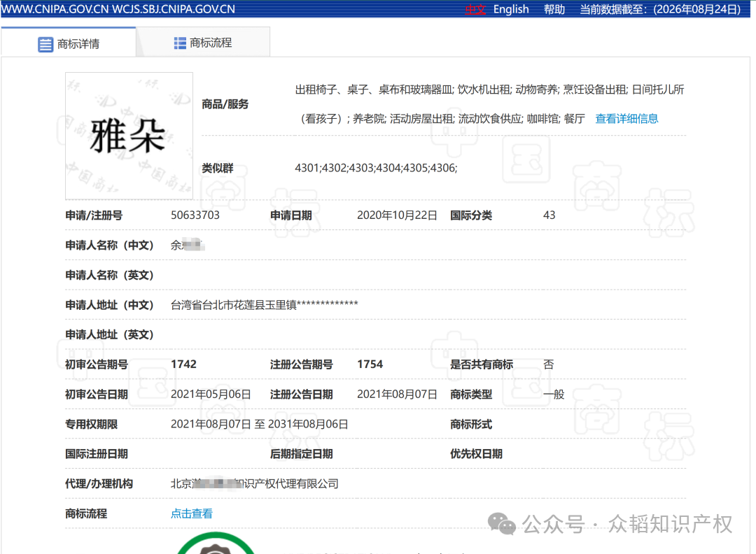Select exclusive right period 2021年08月07日 至 2031年08月06日

pos(260,424)
